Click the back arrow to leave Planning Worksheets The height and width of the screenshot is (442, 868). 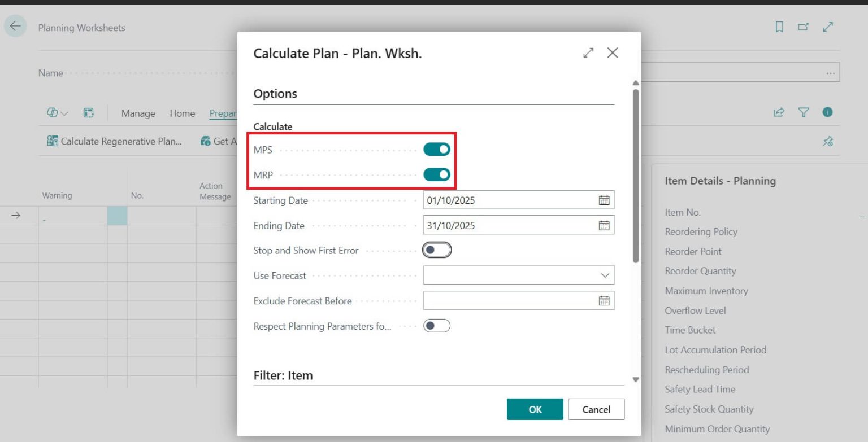point(15,25)
